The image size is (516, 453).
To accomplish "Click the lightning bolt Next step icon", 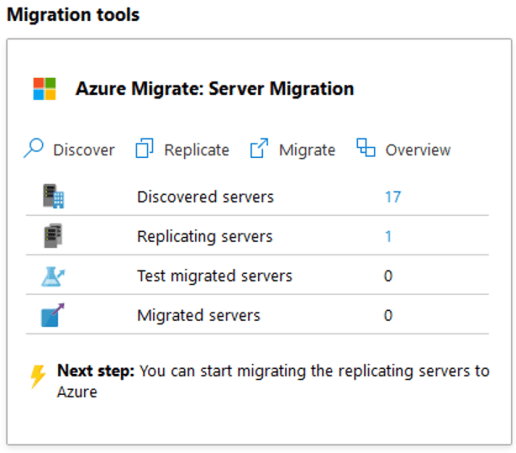I will point(38,377).
